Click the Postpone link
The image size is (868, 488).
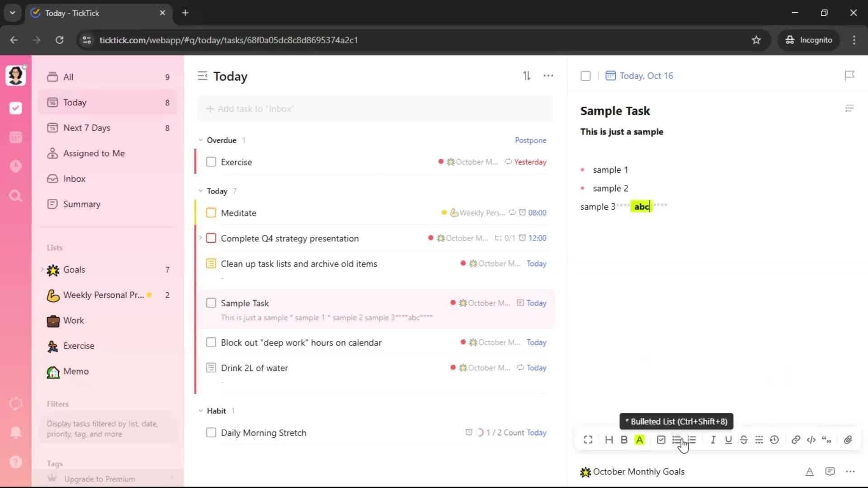tap(530, 140)
